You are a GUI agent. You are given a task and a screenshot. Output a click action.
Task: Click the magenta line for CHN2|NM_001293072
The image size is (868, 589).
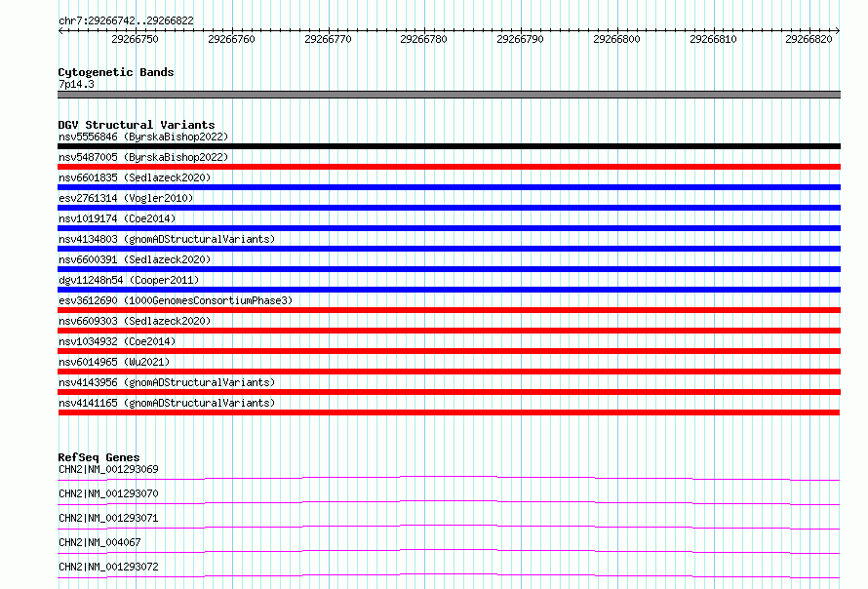point(449,575)
